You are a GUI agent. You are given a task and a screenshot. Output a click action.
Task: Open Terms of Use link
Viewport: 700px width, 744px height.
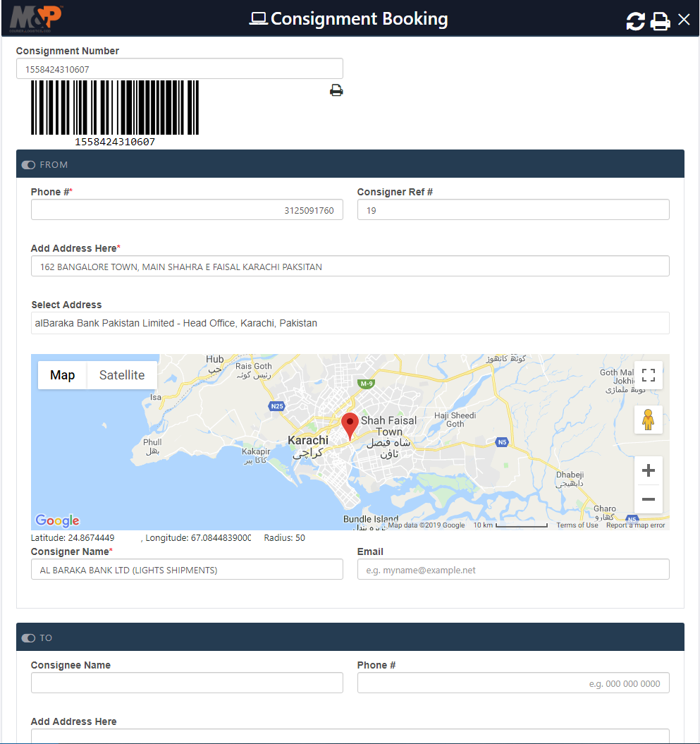tap(577, 525)
